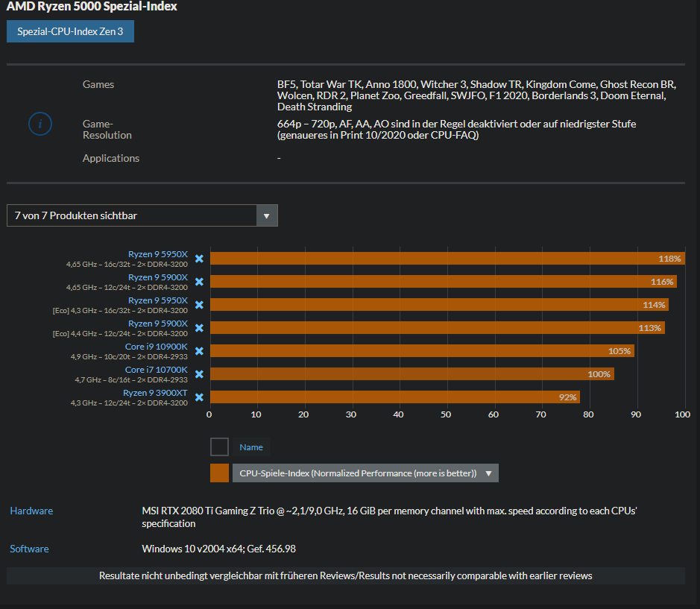
Task: Click the 4,9 GHz – 10c/20t spec under 10900K
Action: 129,357
